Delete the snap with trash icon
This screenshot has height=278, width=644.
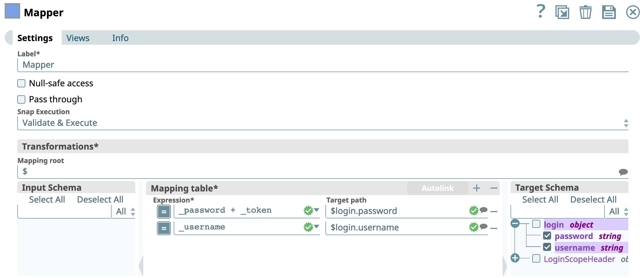coord(585,12)
